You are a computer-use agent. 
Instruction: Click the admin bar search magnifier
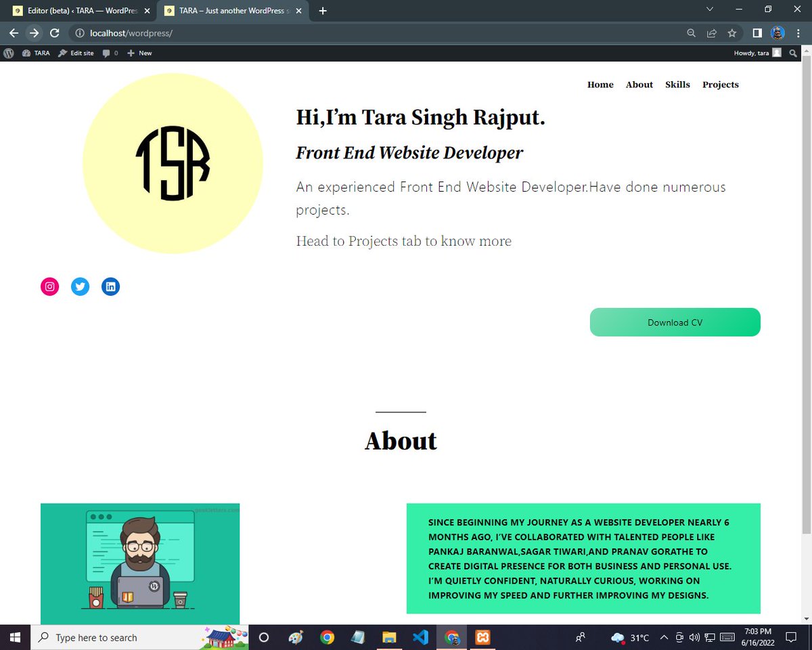[793, 53]
